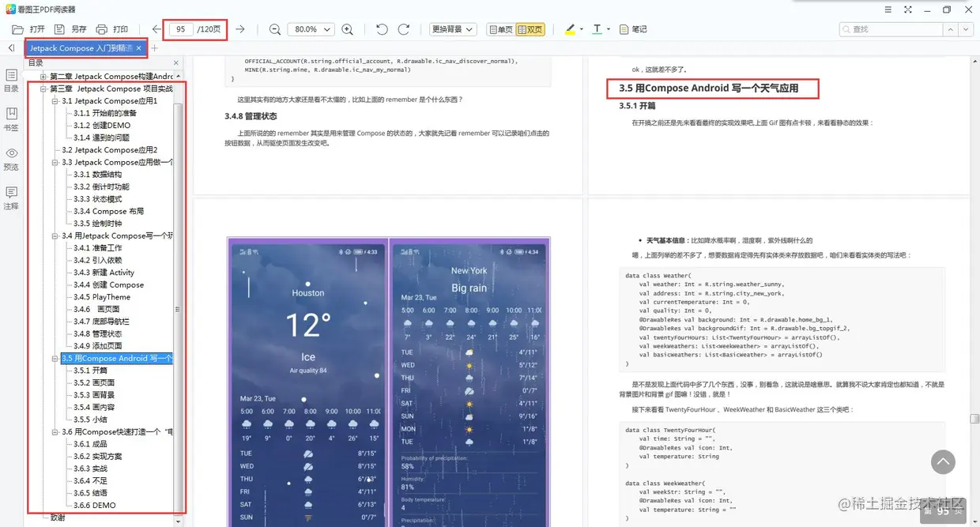Jump to 3.6.3 实战
Image resolution: width=980 pixels, height=527 pixels.
[x=90, y=469]
